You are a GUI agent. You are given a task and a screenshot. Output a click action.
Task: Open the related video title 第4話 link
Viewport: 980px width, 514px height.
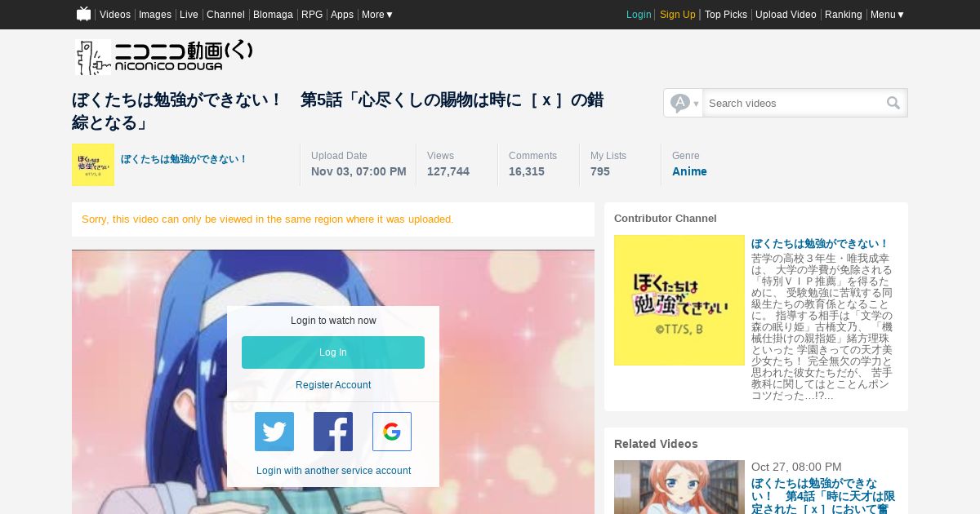pos(823,495)
